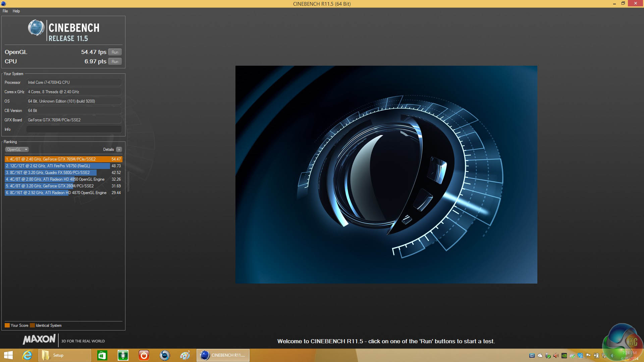The height and width of the screenshot is (362, 644).
Task: Select ATI FirePro V8750 ranking row
Action: pyautogui.click(x=57, y=166)
